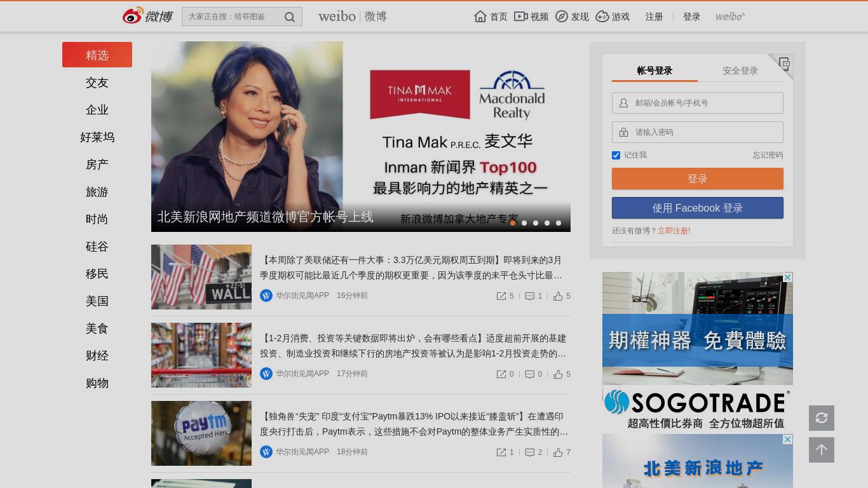This screenshot has width=868, height=488.
Task: Select 财经 category in sidebar
Action: [x=97, y=356]
